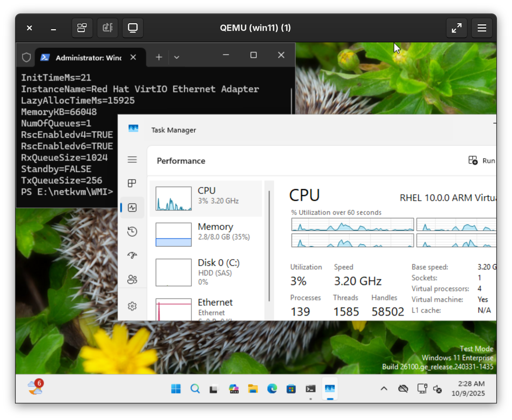The image size is (512, 420).
Task: Select Disk 0 (C:) performance item
Action: [206, 272]
